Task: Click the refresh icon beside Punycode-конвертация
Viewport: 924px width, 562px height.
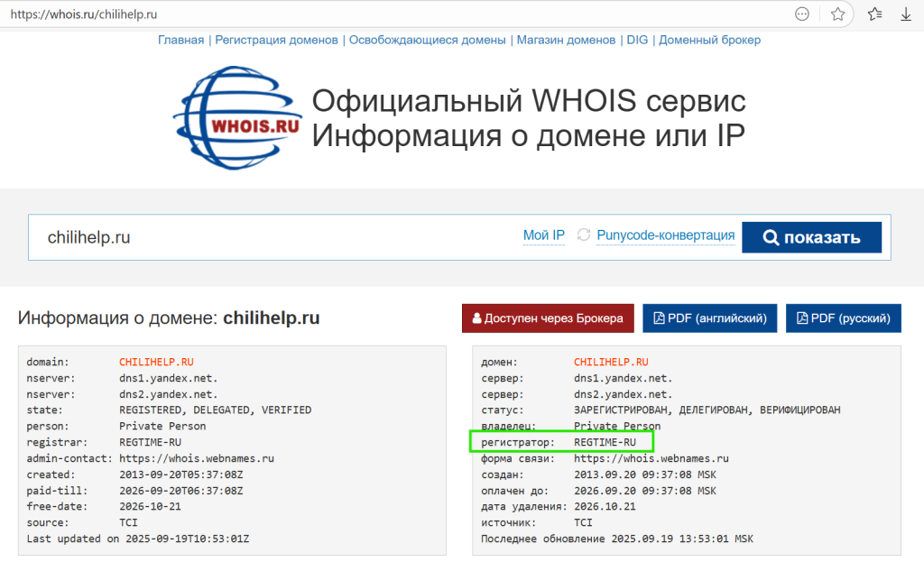Action: (586, 235)
